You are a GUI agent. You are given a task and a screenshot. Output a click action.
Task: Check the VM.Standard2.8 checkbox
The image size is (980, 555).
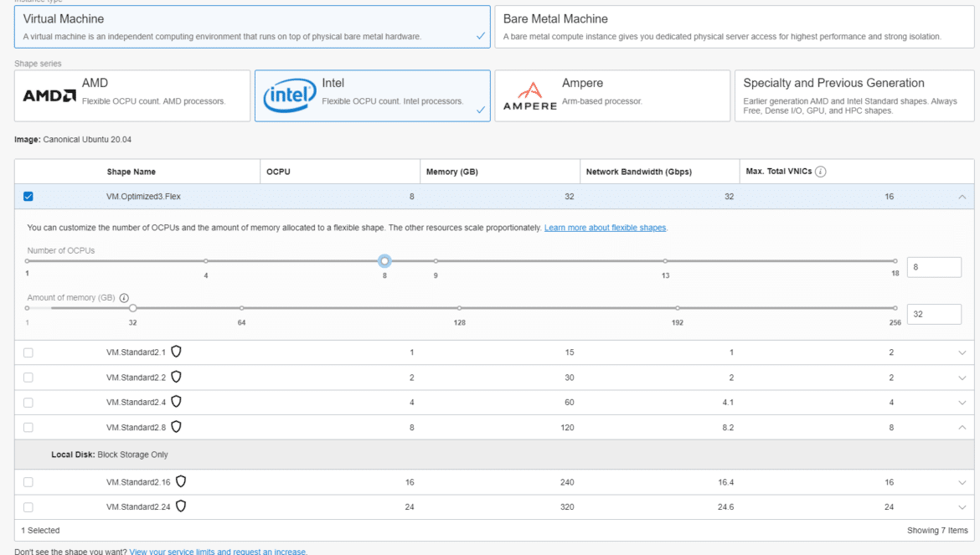click(x=28, y=428)
